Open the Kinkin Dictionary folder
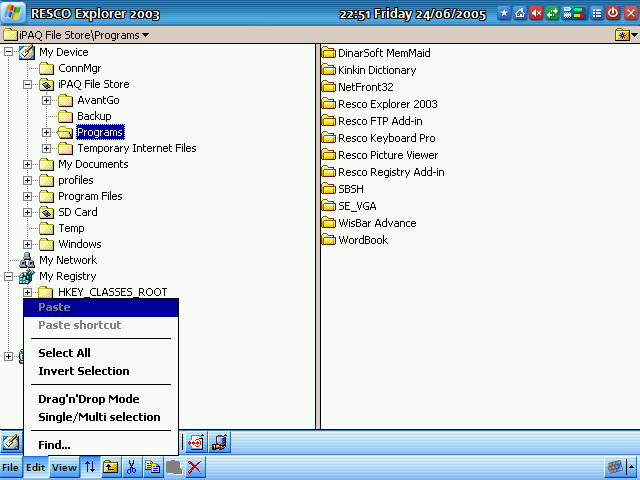This screenshot has height=480, width=640. coord(369,70)
